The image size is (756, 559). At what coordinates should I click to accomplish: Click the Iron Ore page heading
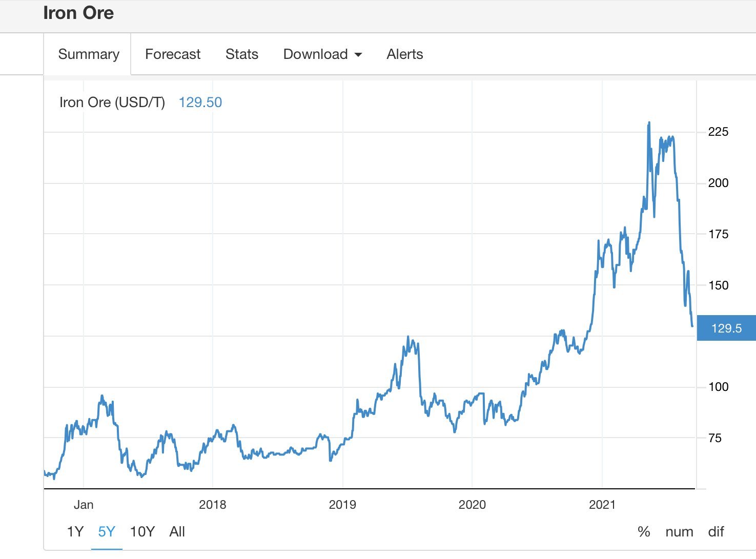point(78,13)
